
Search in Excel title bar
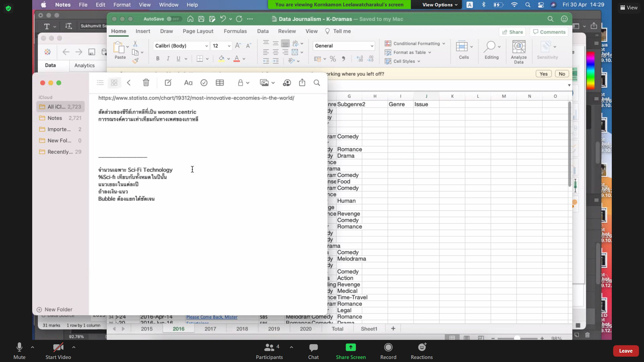(550, 19)
